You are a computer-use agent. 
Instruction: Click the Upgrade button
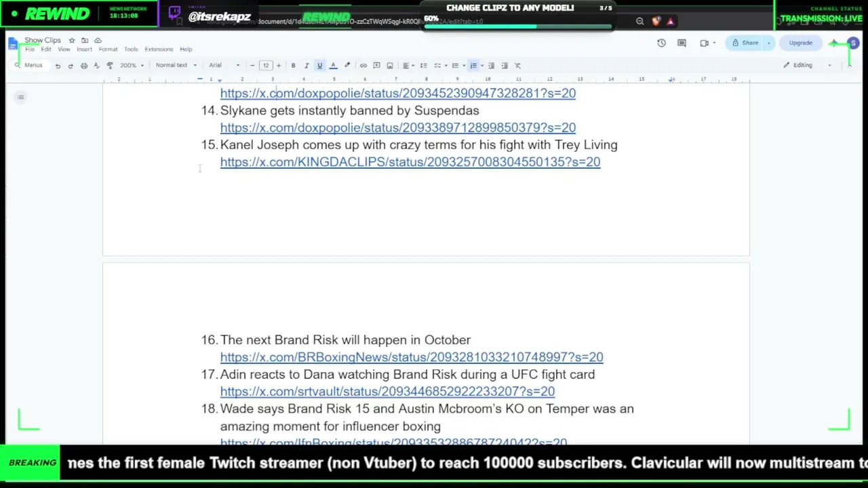tap(801, 43)
